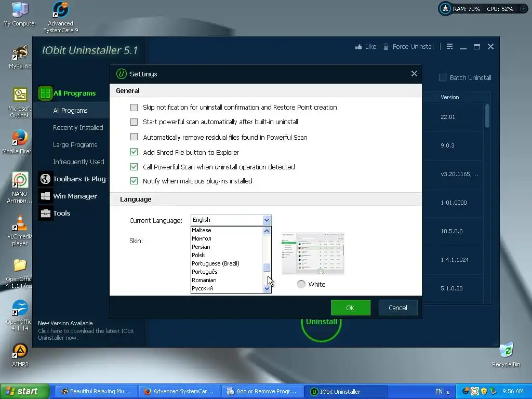Launch OpenOffice 4.1.14 desktop shortcut
The width and height of the screenshot is (532, 399).
pyautogui.click(x=20, y=315)
